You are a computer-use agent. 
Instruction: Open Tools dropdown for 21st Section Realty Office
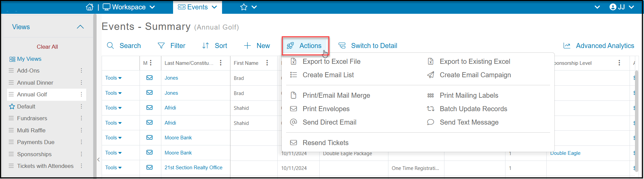click(x=113, y=168)
